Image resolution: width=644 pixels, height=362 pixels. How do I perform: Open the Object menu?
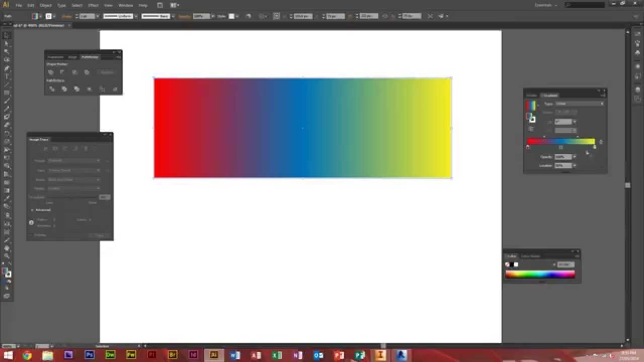(46, 5)
